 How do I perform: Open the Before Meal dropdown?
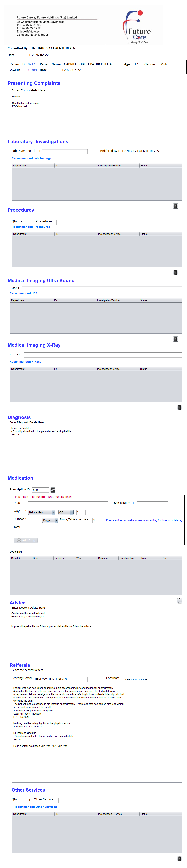point(42,512)
